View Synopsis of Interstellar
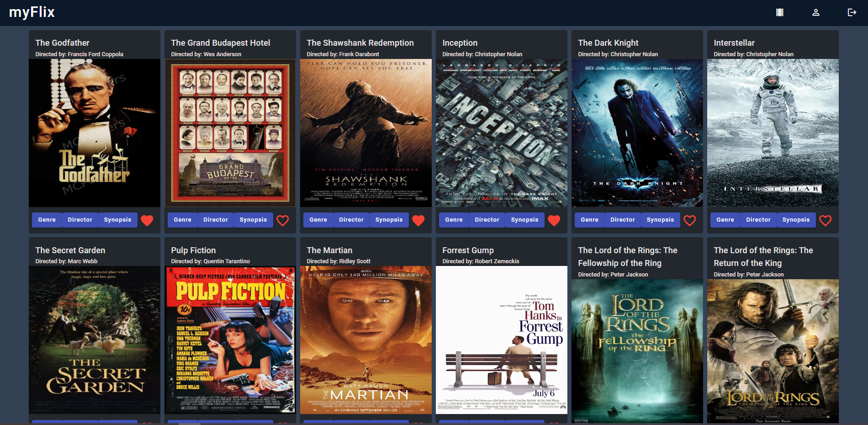868x425 pixels. (x=796, y=220)
